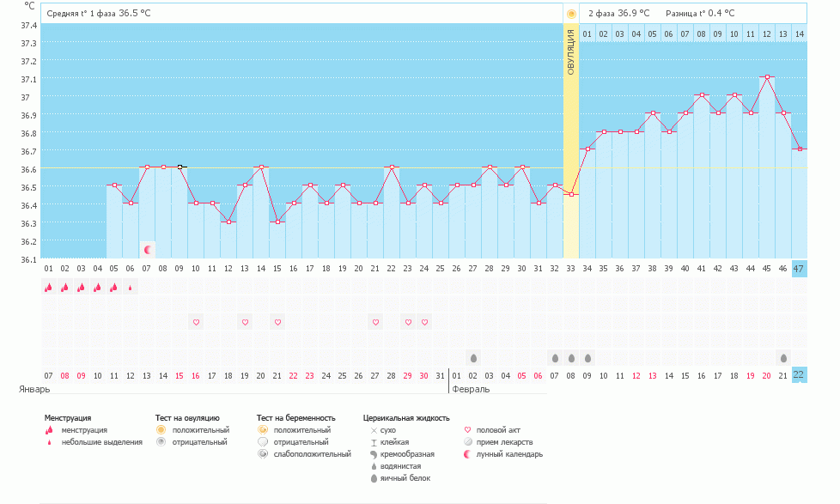The width and height of the screenshot is (840, 504).
Task: Click the creamy cervical fluid legend icon
Action: tap(374, 453)
